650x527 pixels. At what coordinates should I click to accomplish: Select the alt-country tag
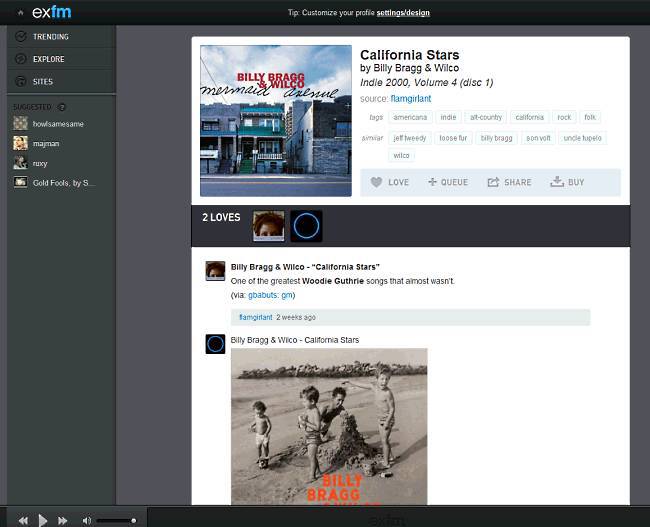pyautogui.click(x=486, y=117)
